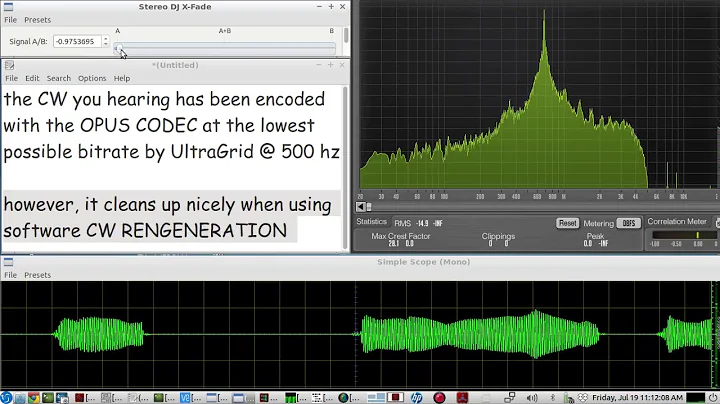720x404 pixels.
Task: Switch to the VE window in taskbar
Action: [x=190, y=398]
